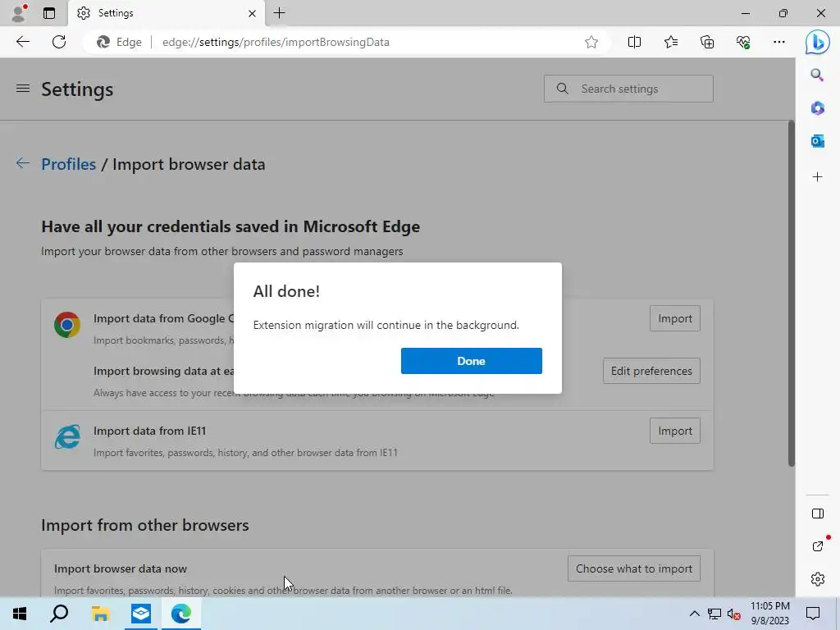
Task: Click the Internet Explorer logo icon
Action: click(x=67, y=437)
